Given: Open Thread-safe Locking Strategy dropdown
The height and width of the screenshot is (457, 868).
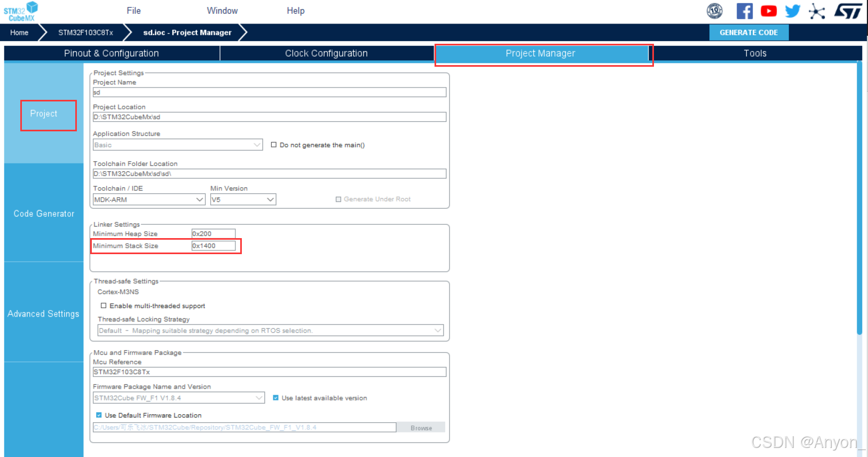Looking at the screenshot, I should pyautogui.click(x=271, y=330).
